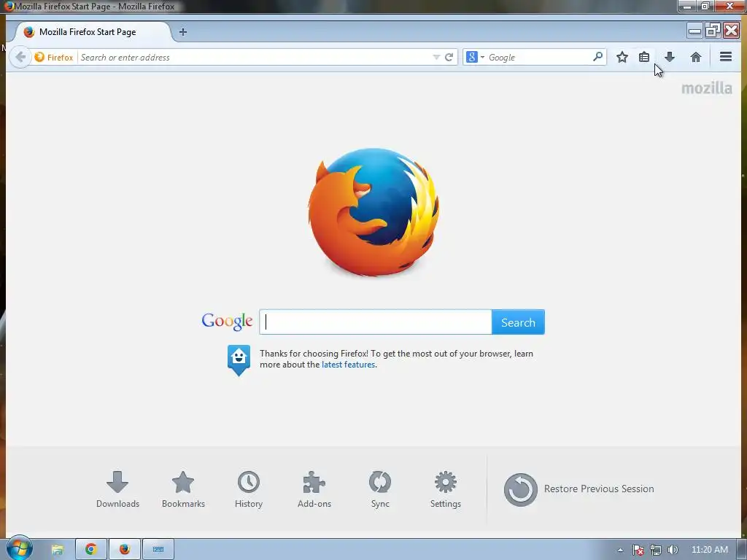
Task: Open the address bar history dropdown
Action: [436, 57]
